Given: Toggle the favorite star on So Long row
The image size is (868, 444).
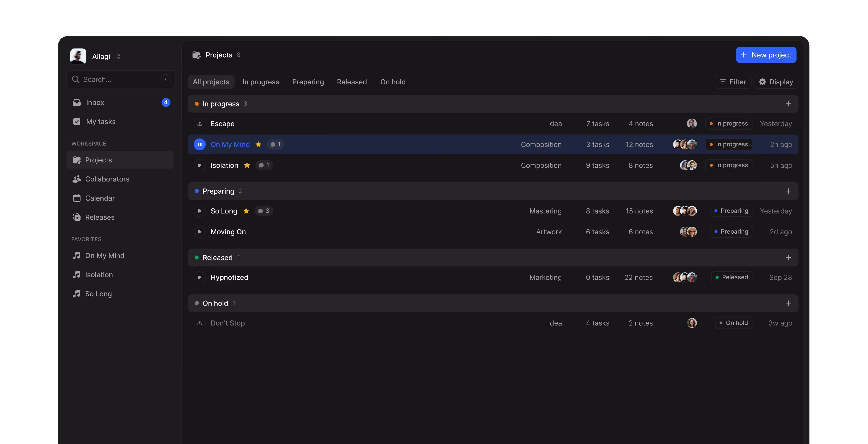Looking at the screenshot, I should point(246,211).
